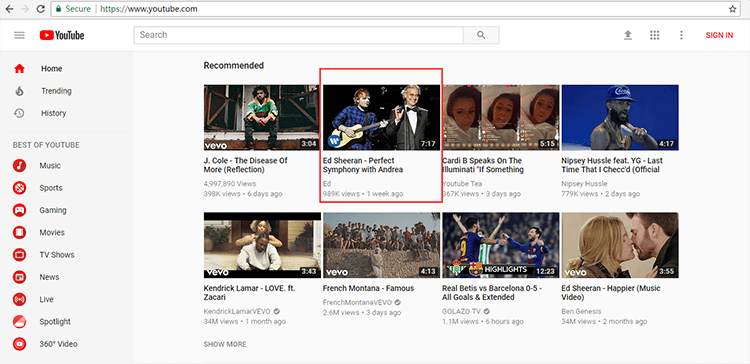Click the browser address bar URL

149,9
